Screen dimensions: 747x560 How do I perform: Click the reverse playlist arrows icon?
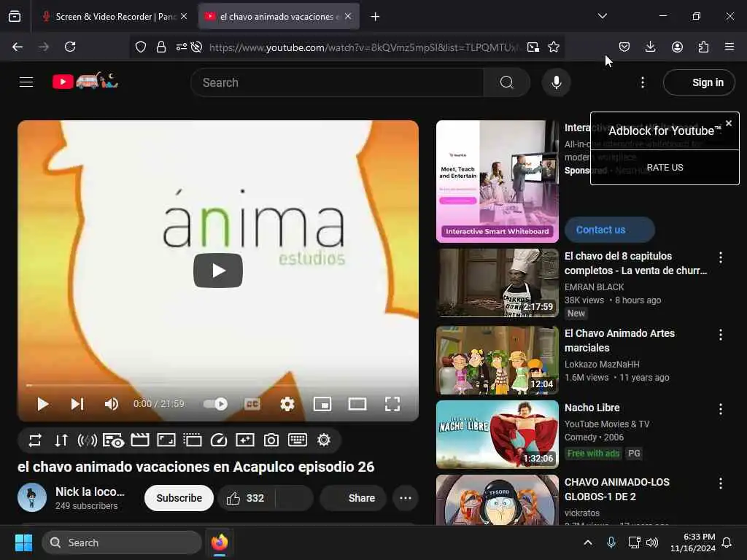click(x=61, y=440)
